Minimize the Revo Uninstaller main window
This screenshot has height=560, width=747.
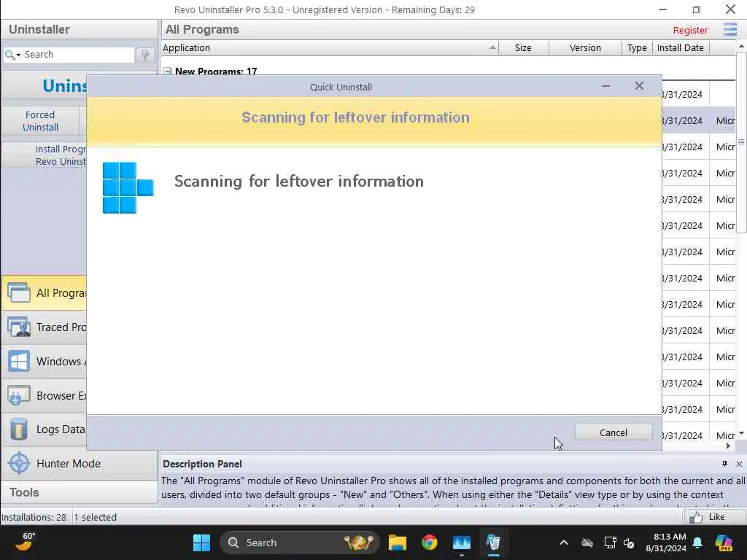click(x=662, y=9)
